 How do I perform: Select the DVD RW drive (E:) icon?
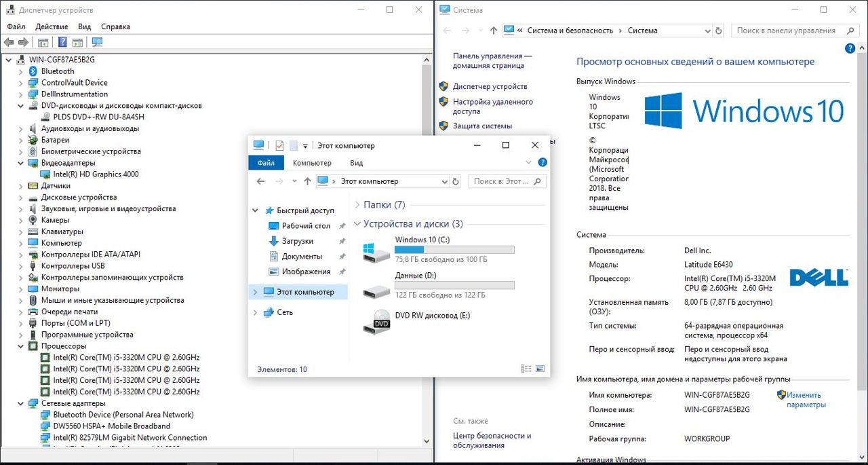tap(382, 320)
